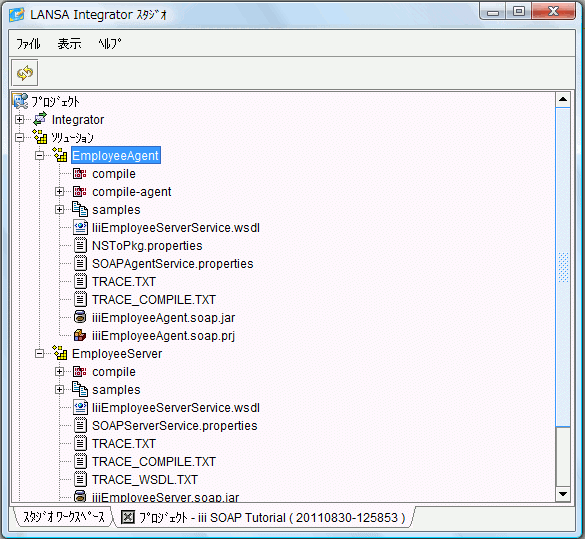Click the WSDL icon under EmployeeAgent

tap(80, 228)
